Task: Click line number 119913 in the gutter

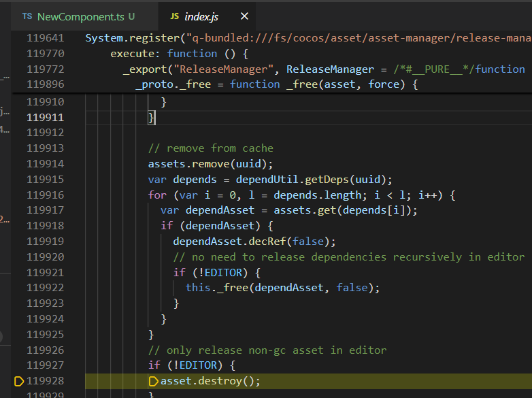Action: point(45,148)
